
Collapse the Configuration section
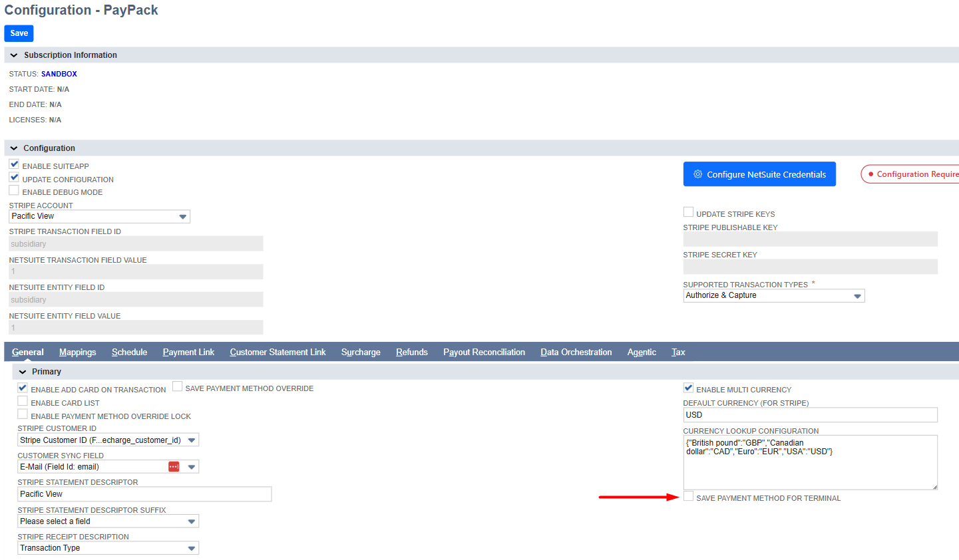14,148
